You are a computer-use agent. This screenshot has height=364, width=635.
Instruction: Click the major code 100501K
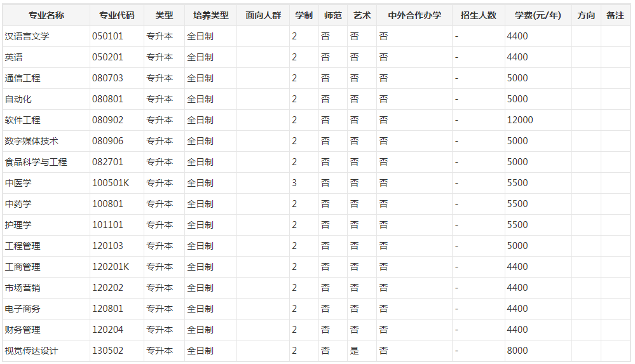[x=111, y=183]
